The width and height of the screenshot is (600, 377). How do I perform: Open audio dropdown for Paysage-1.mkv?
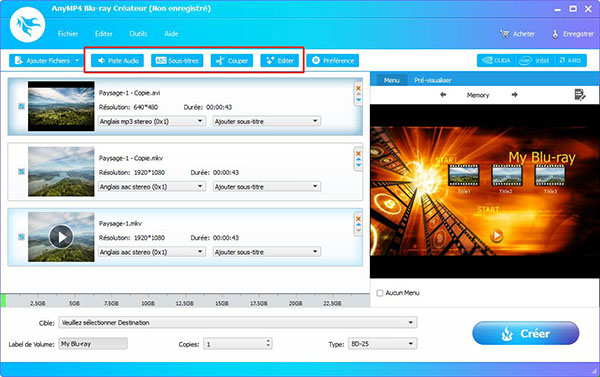pyautogui.click(x=152, y=252)
